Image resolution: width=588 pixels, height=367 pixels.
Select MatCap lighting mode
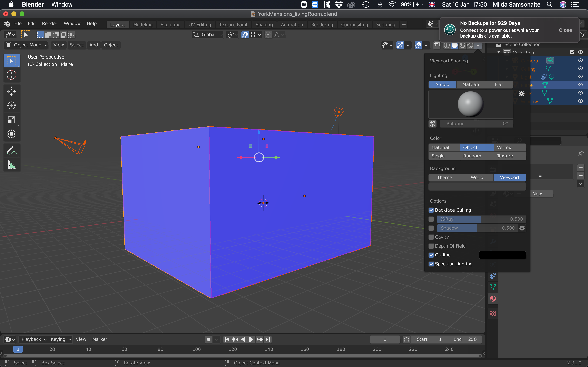(x=470, y=84)
